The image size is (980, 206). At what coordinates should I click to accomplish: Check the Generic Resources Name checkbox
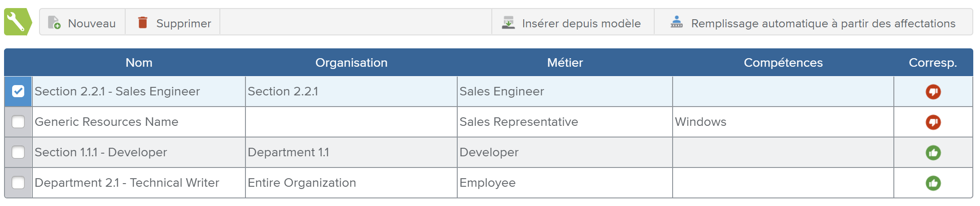pos(18,122)
